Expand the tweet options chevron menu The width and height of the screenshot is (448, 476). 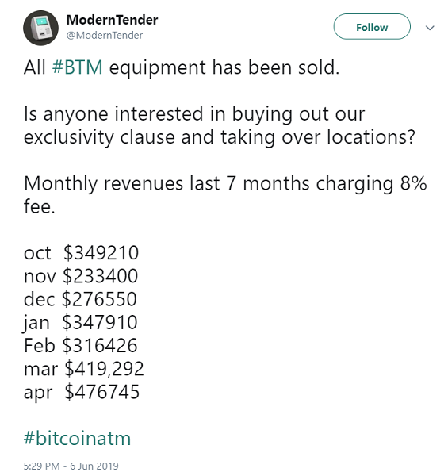coord(430,28)
